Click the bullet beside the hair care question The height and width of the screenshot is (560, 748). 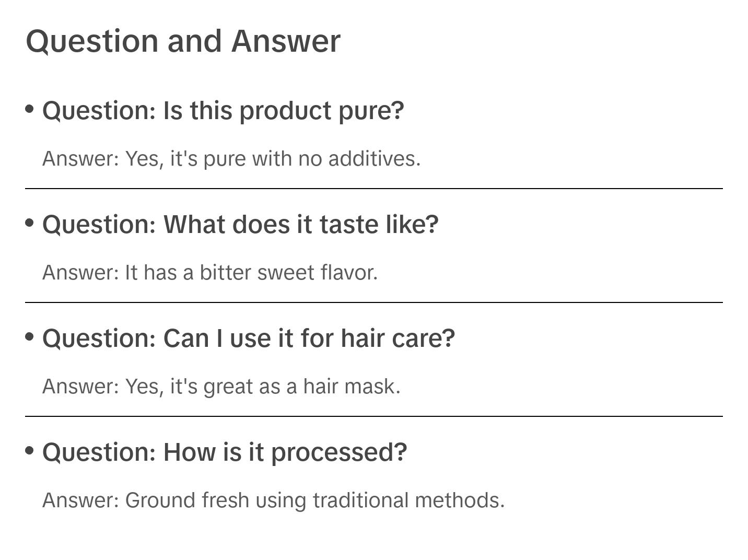[30, 337]
